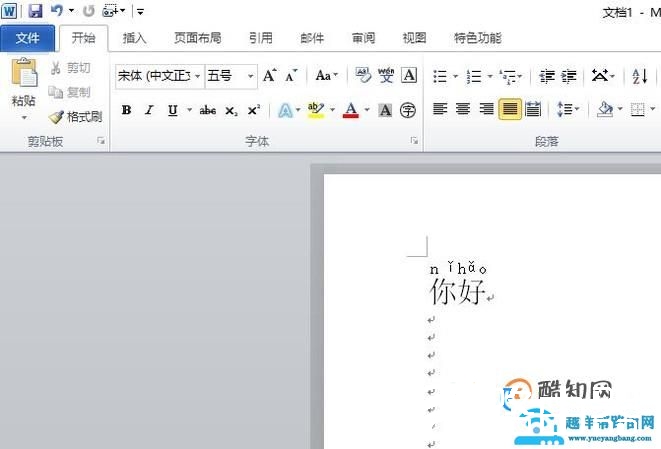Click the Bullets list icon
661x449 pixels.
click(440, 76)
